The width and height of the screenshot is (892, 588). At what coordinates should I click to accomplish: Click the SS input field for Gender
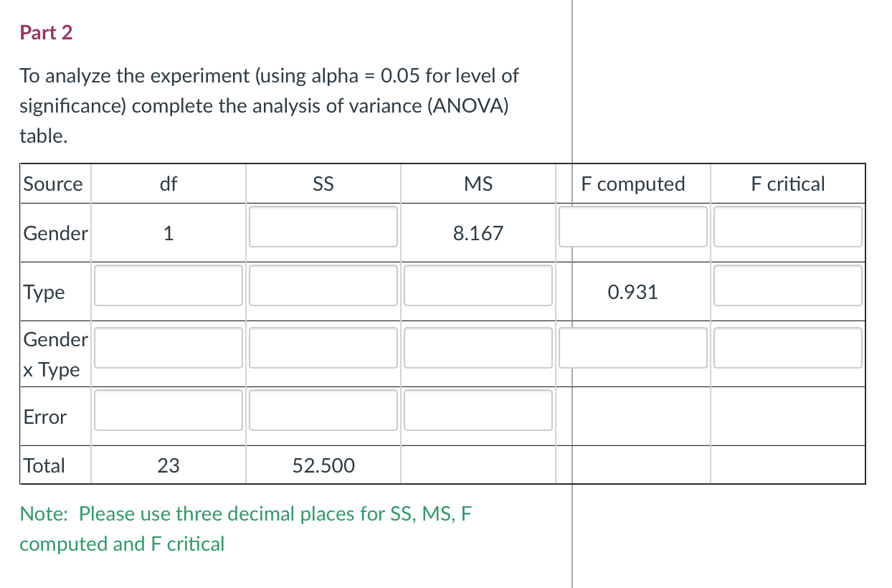[x=323, y=227]
